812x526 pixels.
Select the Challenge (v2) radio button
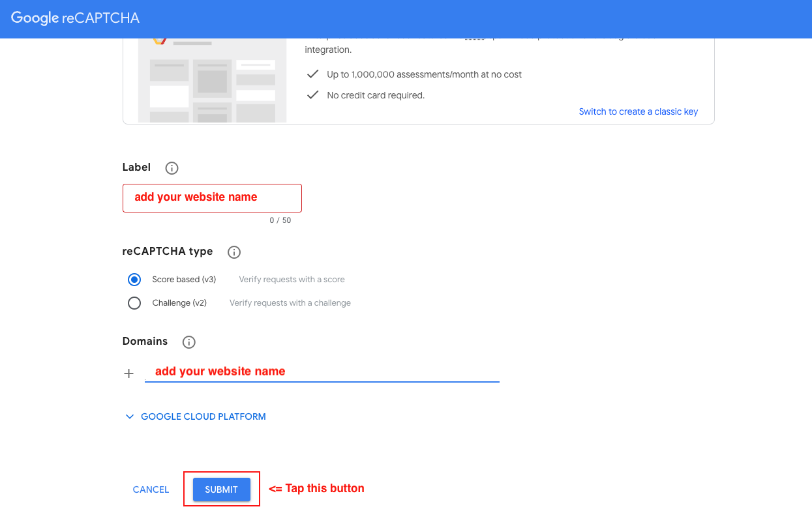point(134,303)
